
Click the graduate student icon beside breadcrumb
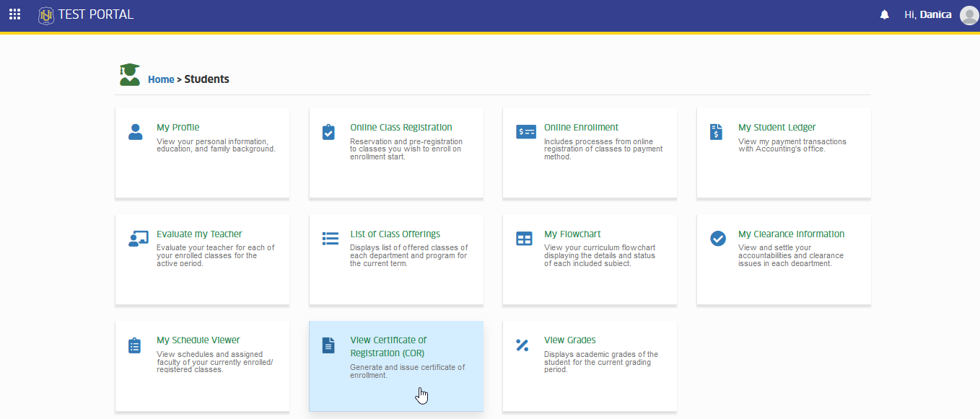[130, 74]
